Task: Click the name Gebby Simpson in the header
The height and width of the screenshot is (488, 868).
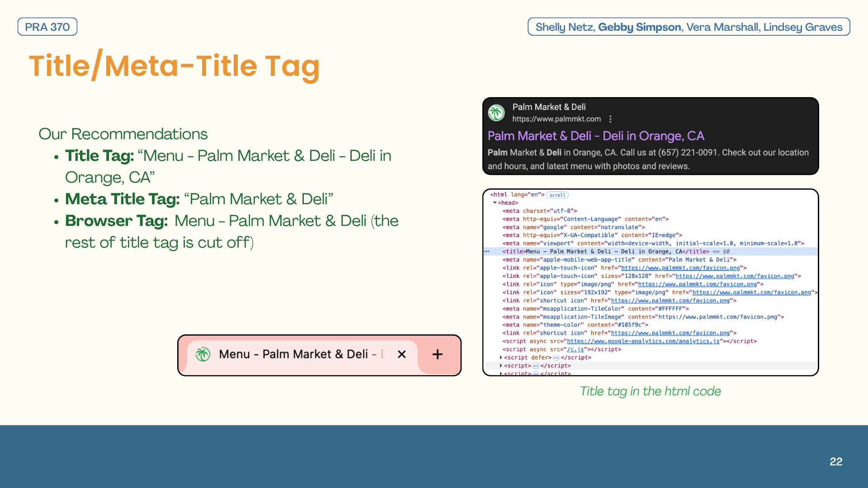Action: click(639, 27)
